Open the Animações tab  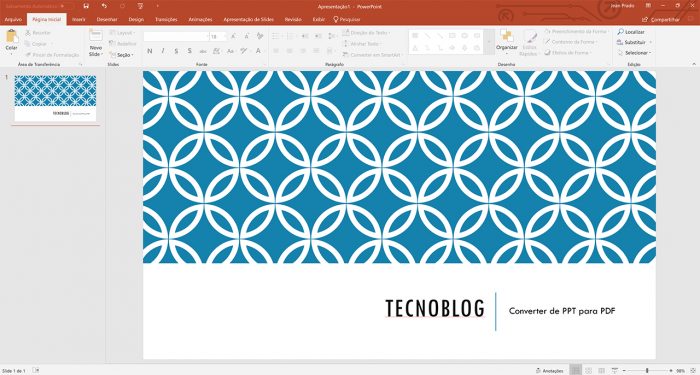click(200, 20)
